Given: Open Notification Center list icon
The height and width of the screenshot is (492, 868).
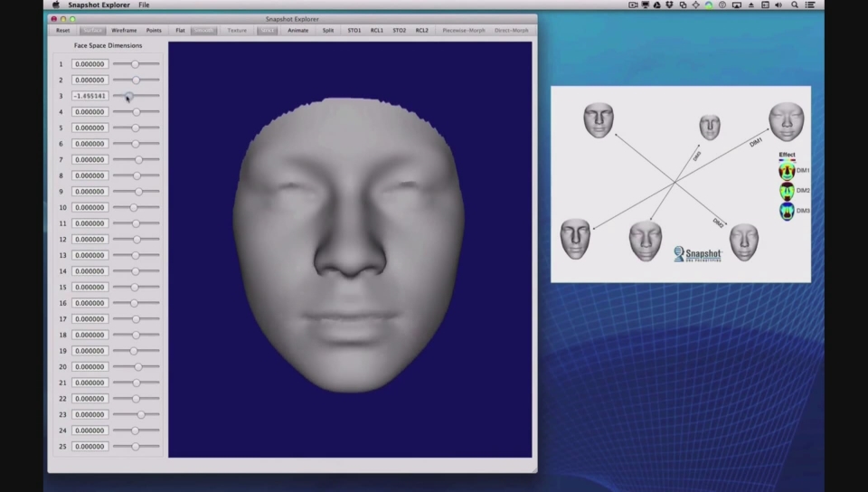Looking at the screenshot, I should [809, 5].
